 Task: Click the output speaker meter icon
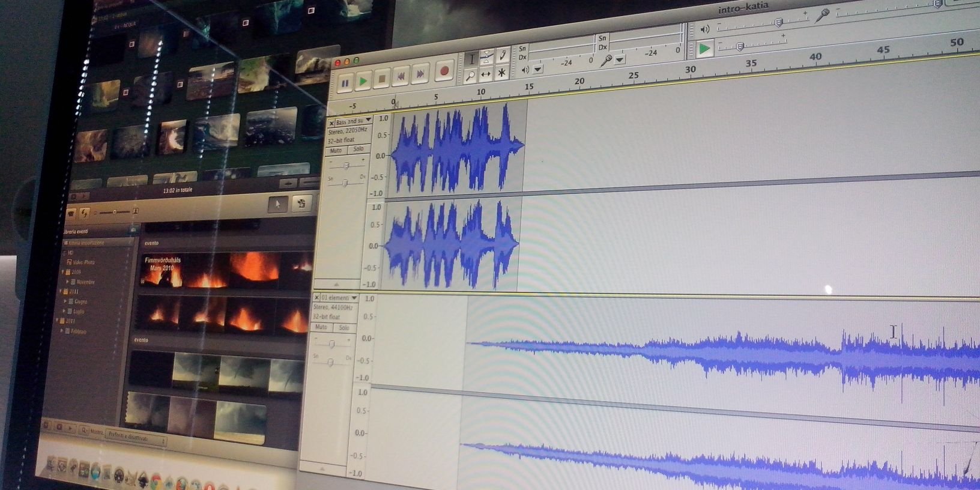click(x=525, y=70)
